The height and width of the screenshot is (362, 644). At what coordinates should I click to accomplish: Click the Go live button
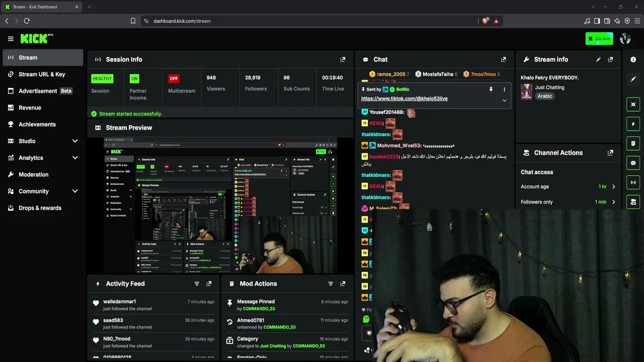(x=599, y=39)
